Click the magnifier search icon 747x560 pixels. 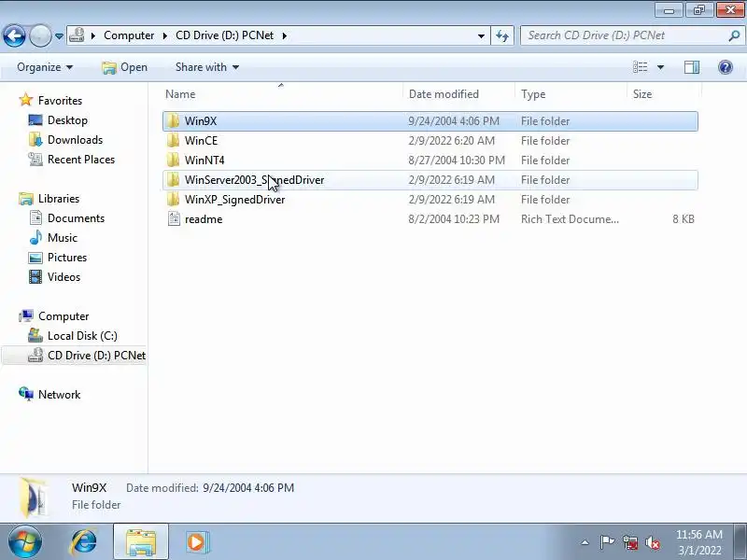[735, 35]
